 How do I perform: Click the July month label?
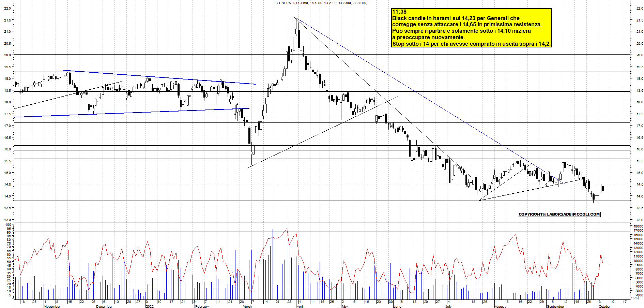tap(448, 306)
